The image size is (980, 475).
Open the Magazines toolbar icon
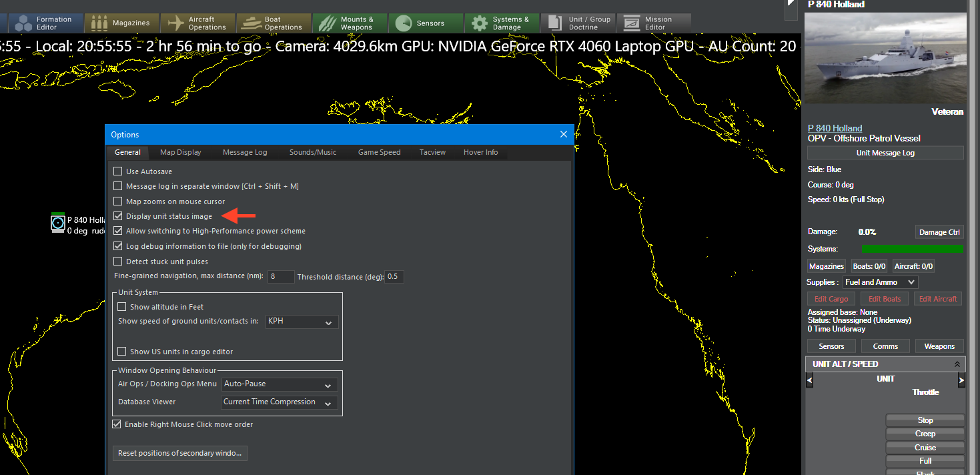[x=99, y=23]
